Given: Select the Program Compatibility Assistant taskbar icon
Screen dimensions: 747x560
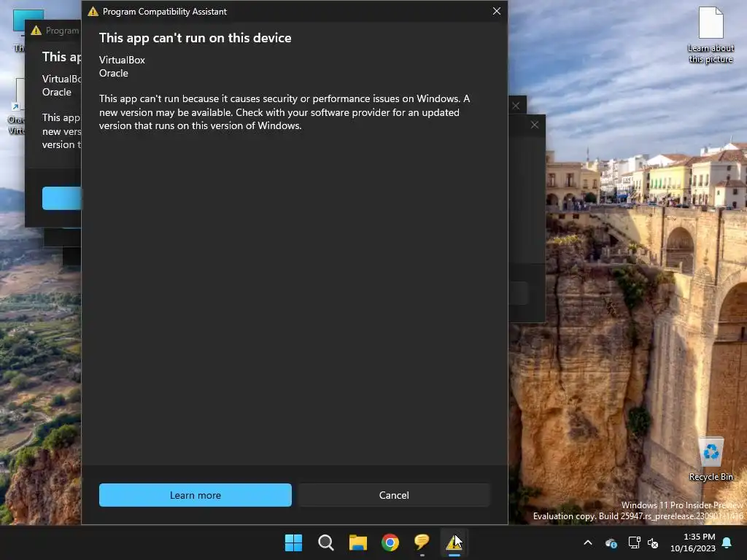Looking at the screenshot, I should coord(454,542).
